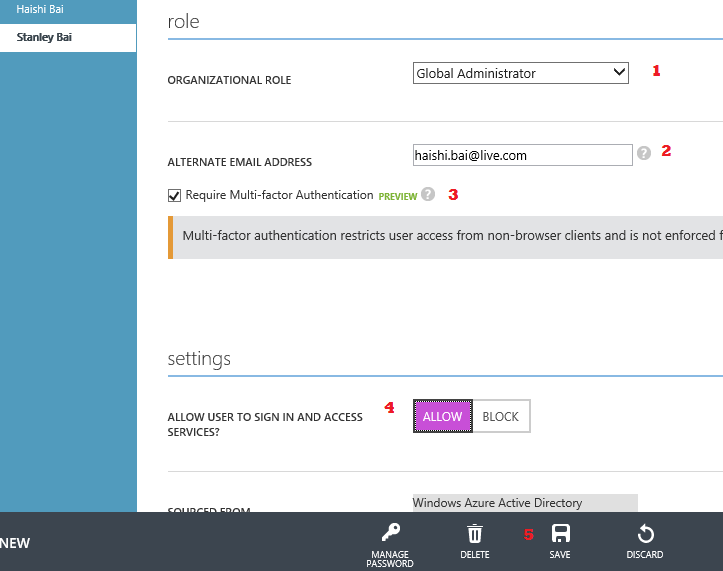723x571 pixels.
Task: Click the MANAGE PASSWORD text label
Action: [x=390, y=559]
